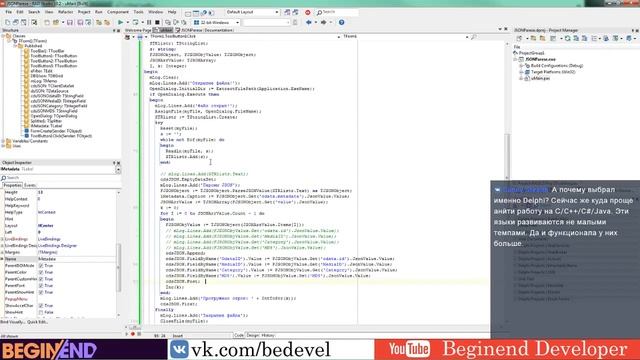Click the code editor vertical scrollbar

coord(507,155)
